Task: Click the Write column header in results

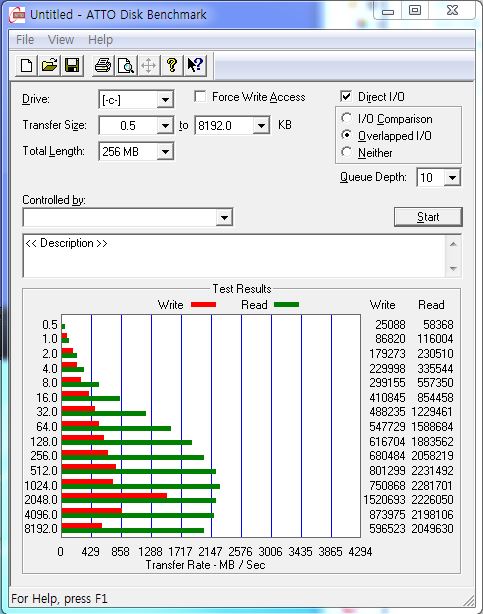Action: (x=382, y=305)
